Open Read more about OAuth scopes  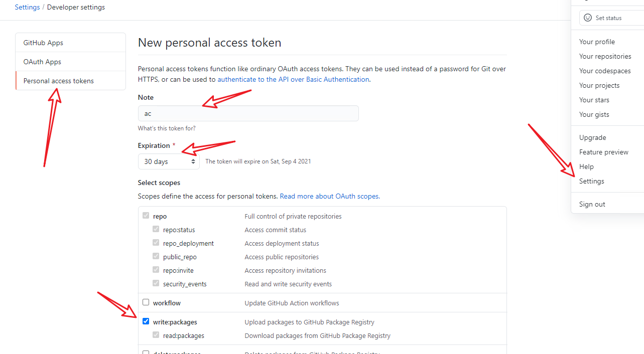(329, 196)
